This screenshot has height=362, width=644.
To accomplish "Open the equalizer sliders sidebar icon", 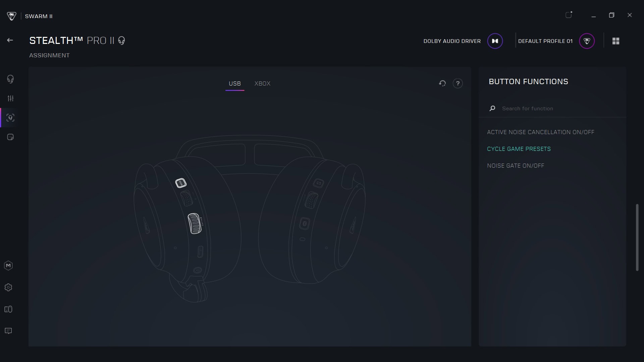I will pyautogui.click(x=11, y=98).
